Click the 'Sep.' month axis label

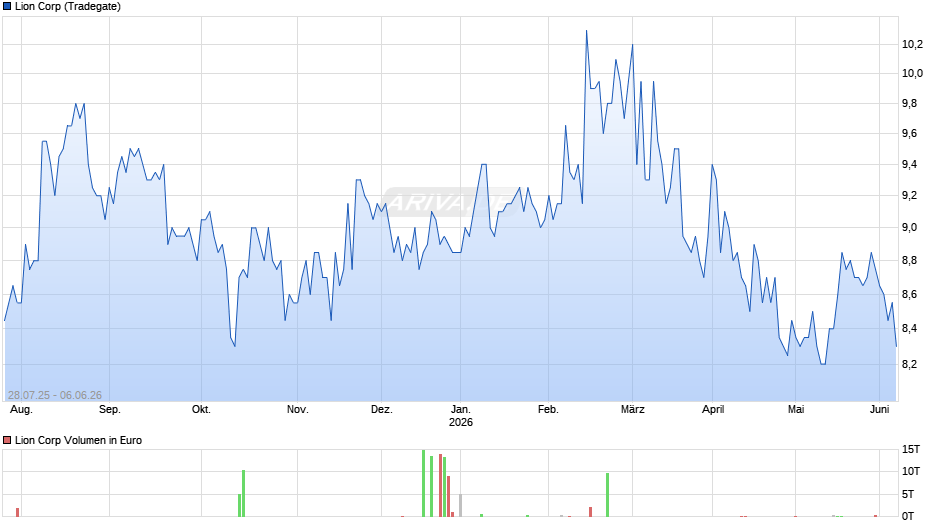(110, 410)
